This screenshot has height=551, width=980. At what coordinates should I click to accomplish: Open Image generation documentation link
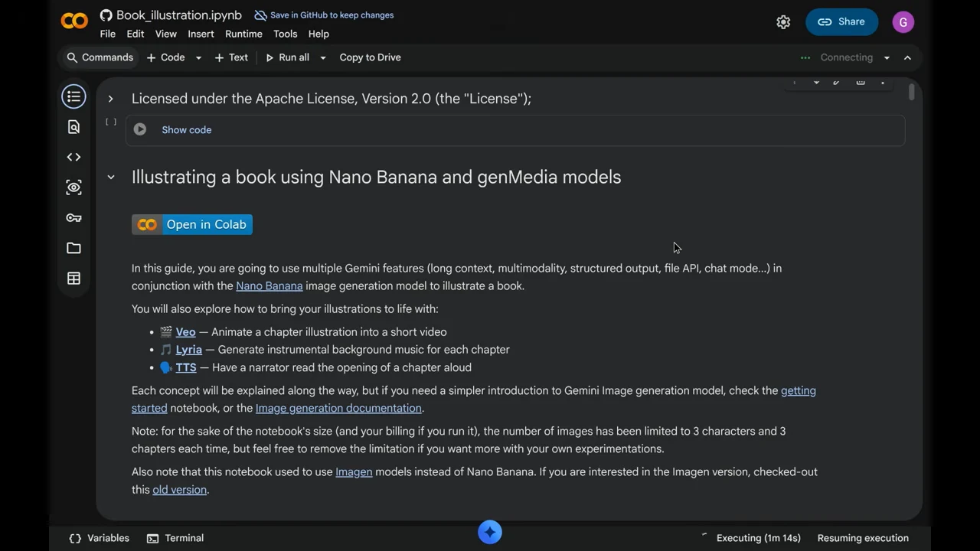(x=338, y=409)
